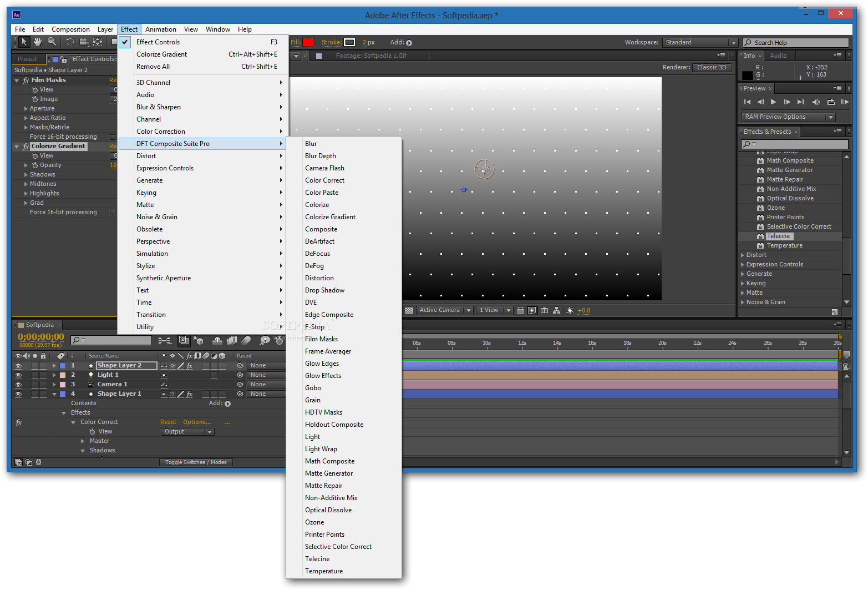Expand Transfer Controls pane icon at timeline bottom

coord(29,462)
